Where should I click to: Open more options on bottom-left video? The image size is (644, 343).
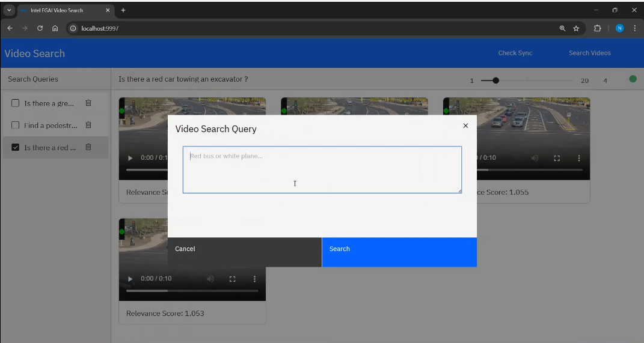[254, 279]
